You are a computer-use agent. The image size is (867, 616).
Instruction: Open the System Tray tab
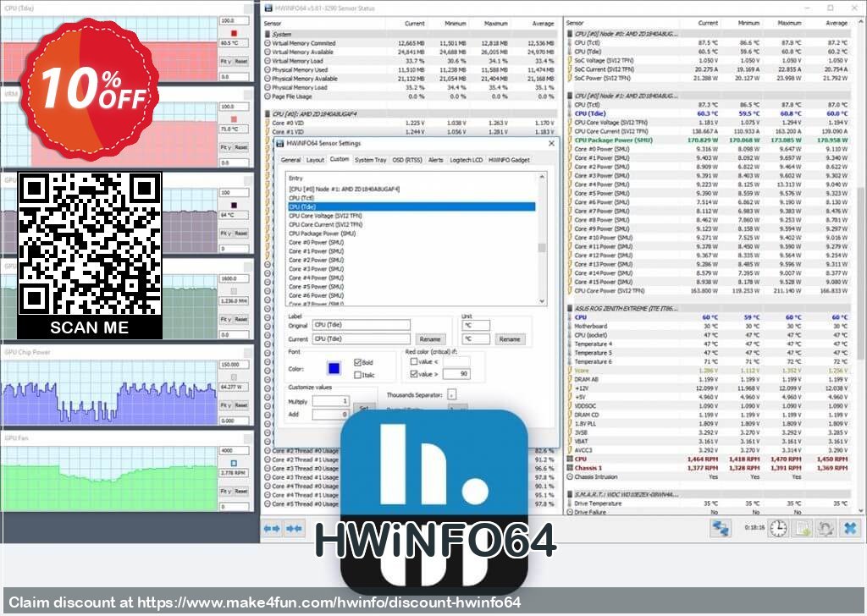[371, 160]
